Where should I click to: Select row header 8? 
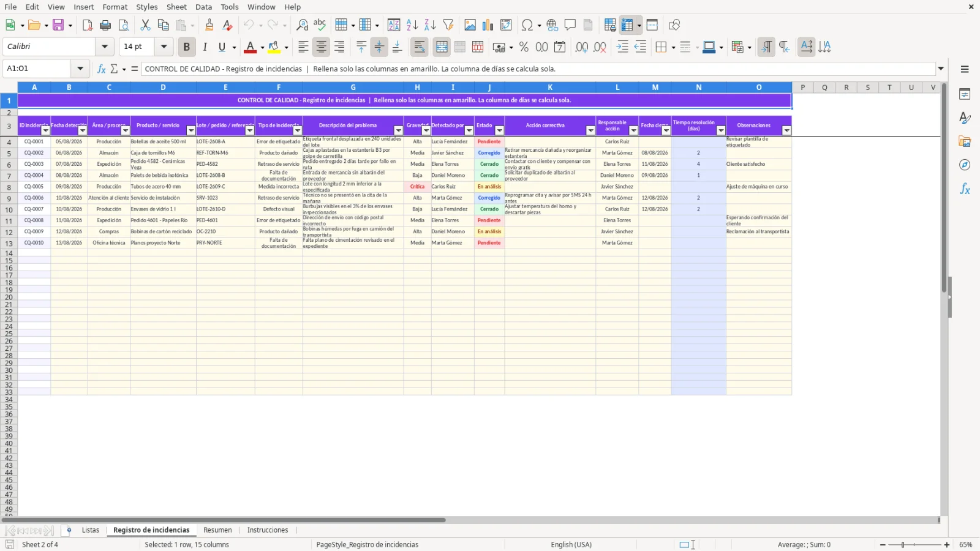click(9, 187)
